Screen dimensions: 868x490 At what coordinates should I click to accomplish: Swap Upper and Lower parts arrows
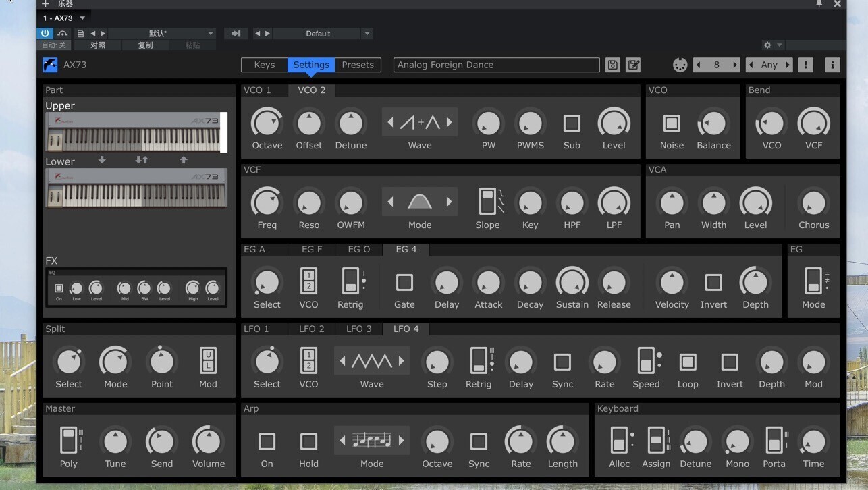142,160
